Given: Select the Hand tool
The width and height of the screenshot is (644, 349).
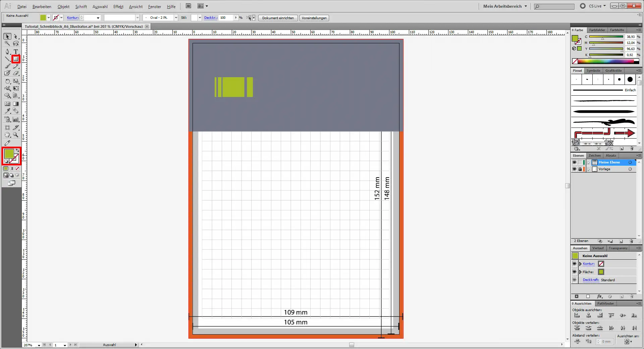Looking at the screenshot, I should click(7, 134).
